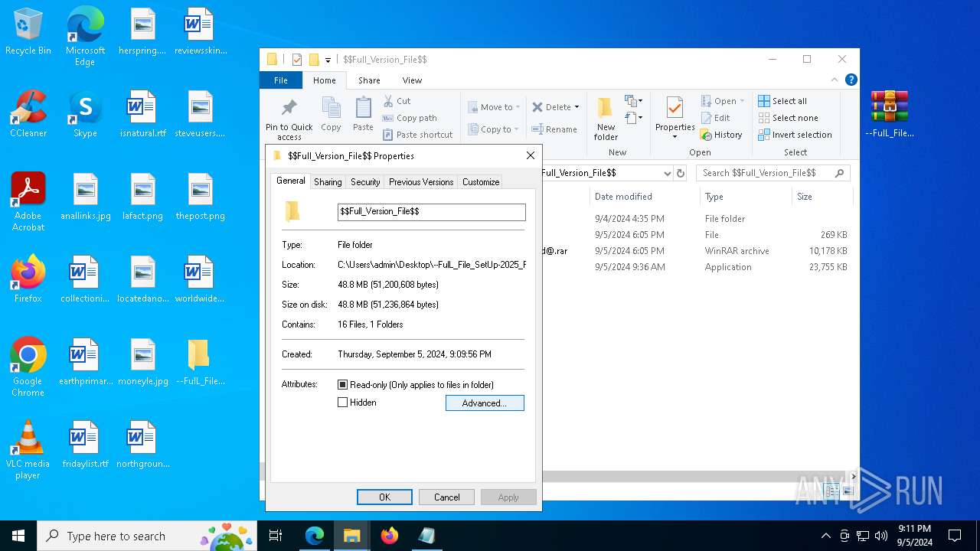
Task: Click the Edit ribbon command
Action: coord(715,118)
